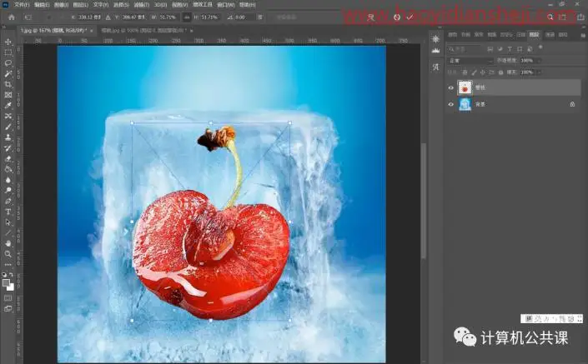Lock transparent pixels of the layer

coord(465,72)
